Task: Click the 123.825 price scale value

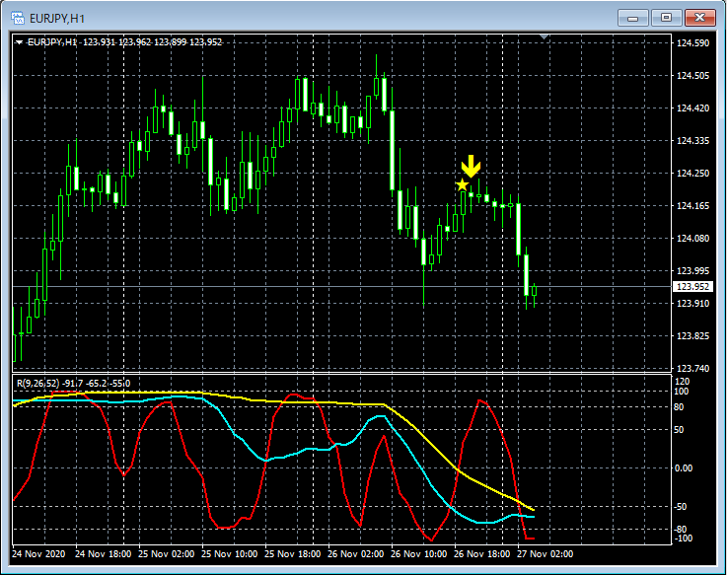Action: click(x=692, y=336)
